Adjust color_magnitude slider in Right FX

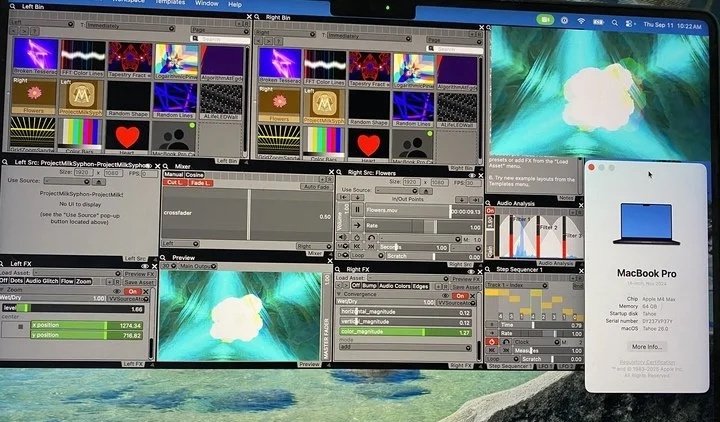pos(406,332)
